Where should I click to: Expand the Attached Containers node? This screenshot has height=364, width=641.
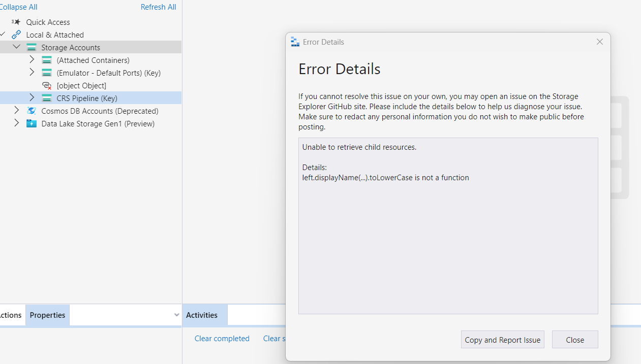tap(31, 59)
